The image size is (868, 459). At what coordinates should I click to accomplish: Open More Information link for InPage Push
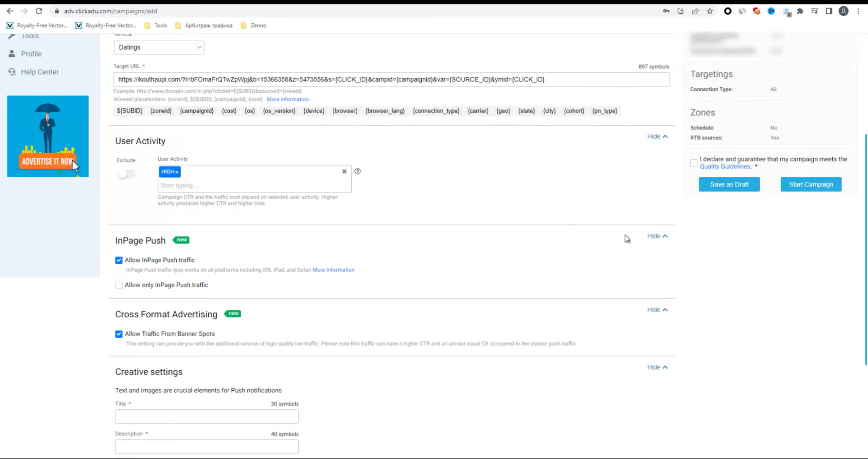coord(333,270)
